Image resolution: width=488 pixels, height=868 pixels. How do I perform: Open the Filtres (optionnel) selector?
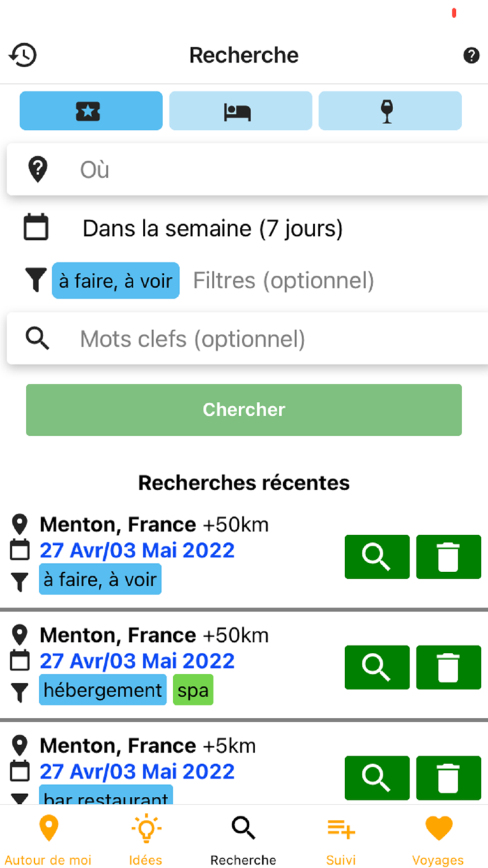point(283,280)
